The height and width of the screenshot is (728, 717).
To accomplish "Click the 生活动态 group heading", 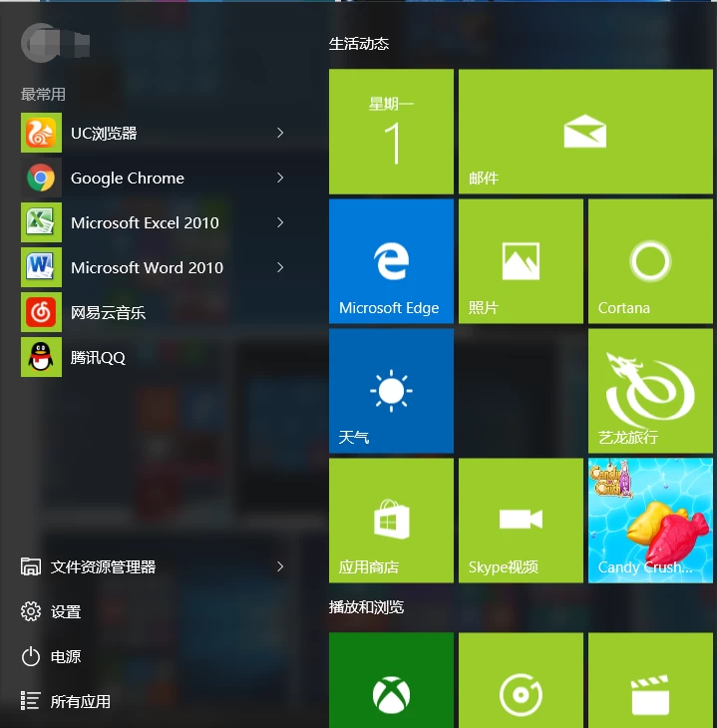I will point(359,44).
